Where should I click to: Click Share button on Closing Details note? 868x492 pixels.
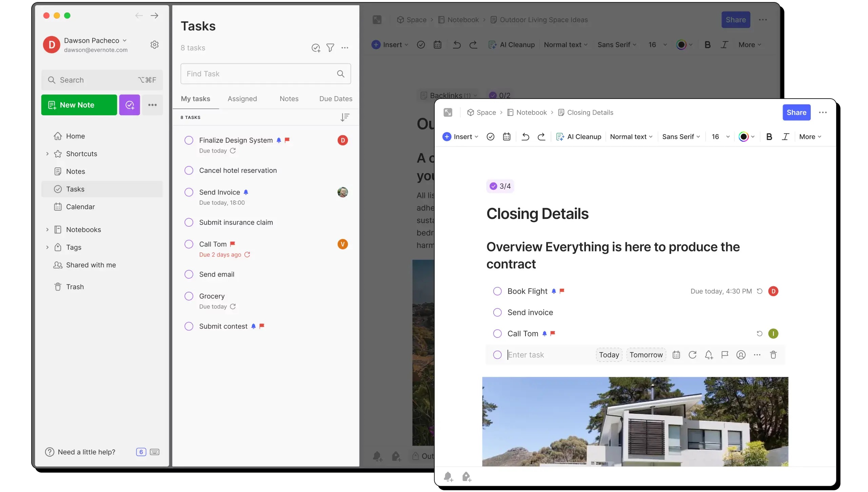pyautogui.click(x=796, y=112)
